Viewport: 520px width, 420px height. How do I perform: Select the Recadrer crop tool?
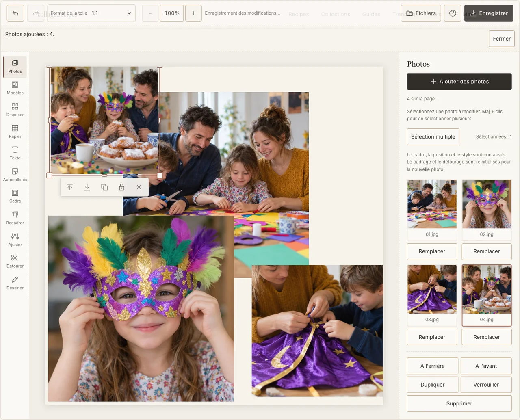pos(15,219)
